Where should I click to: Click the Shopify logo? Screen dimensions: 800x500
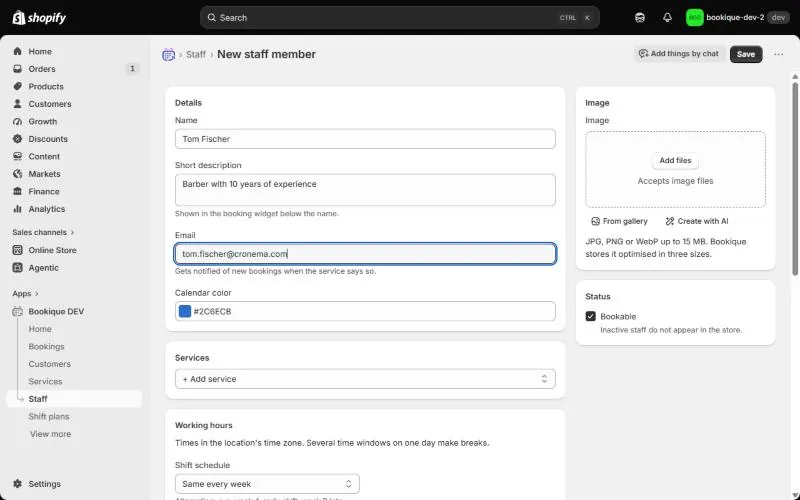pos(39,18)
